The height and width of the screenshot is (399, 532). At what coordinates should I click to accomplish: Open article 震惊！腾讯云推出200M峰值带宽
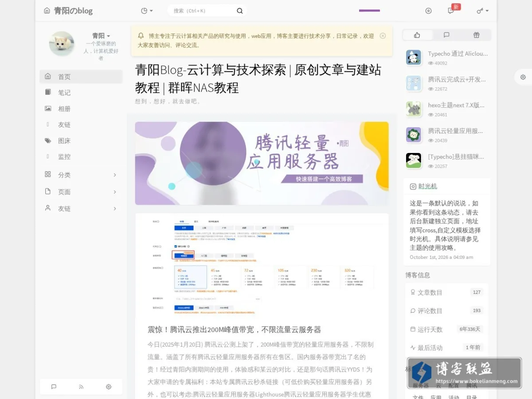234,329
